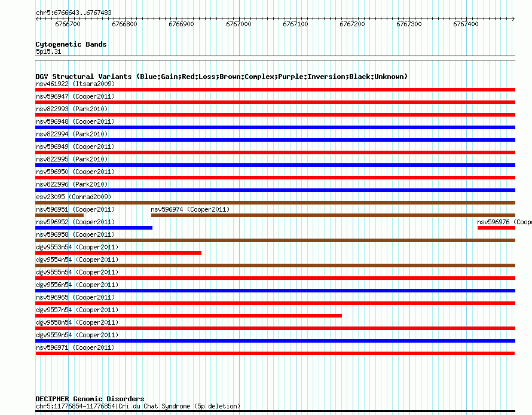Click the nsv822996 (Park2010) label
The image size is (532, 415).
pos(72,184)
